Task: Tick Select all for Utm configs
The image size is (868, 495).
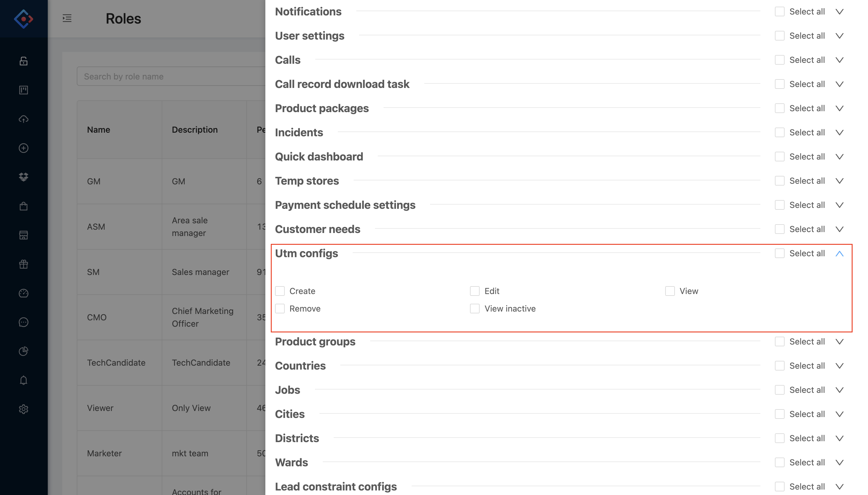Action: 779,253
